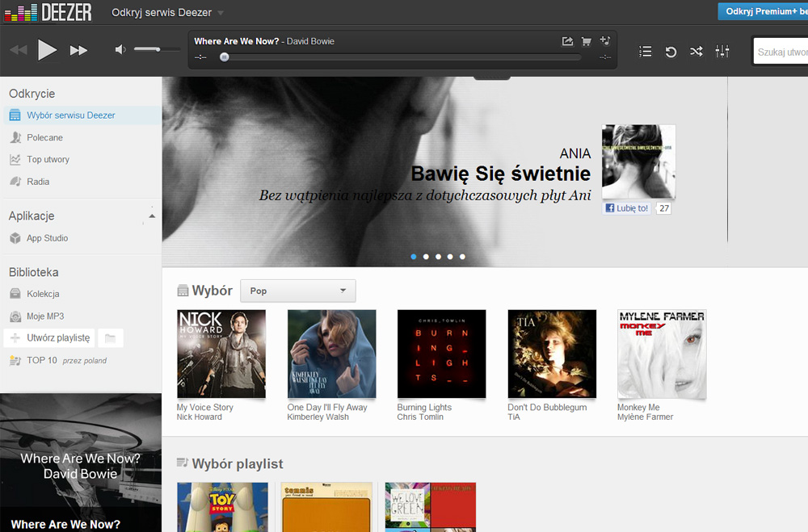Click the Bawię Się świetnie banner title
This screenshot has width=808, height=532.
pos(500,174)
